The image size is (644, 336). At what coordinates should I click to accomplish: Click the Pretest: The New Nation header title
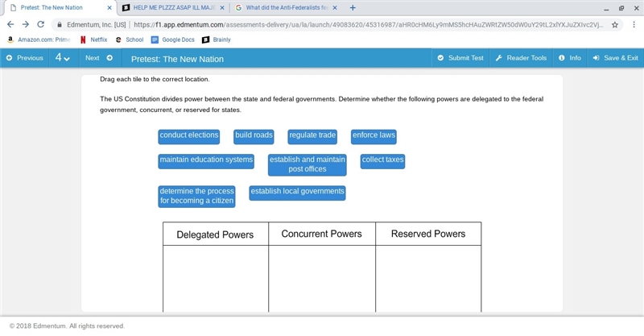click(x=177, y=59)
